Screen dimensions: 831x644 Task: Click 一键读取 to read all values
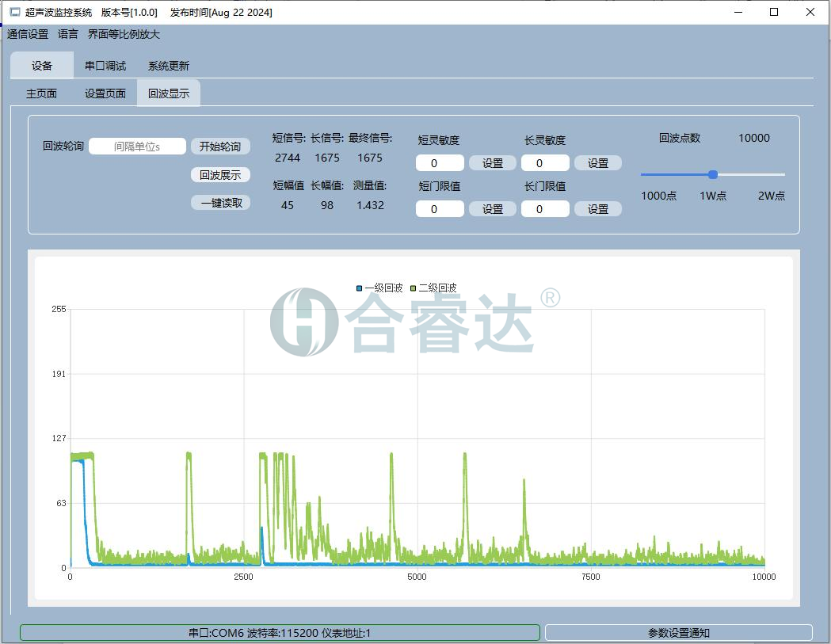[222, 202]
